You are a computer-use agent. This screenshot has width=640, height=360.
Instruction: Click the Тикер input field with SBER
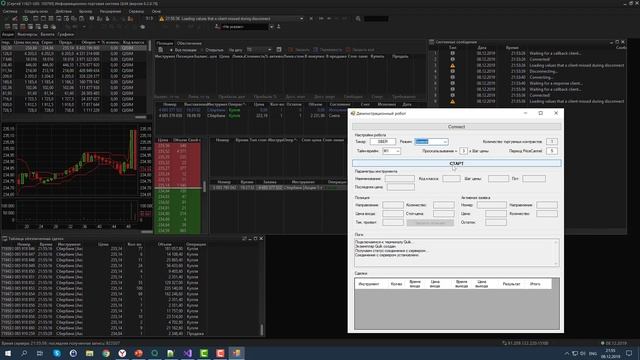pos(382,142)
